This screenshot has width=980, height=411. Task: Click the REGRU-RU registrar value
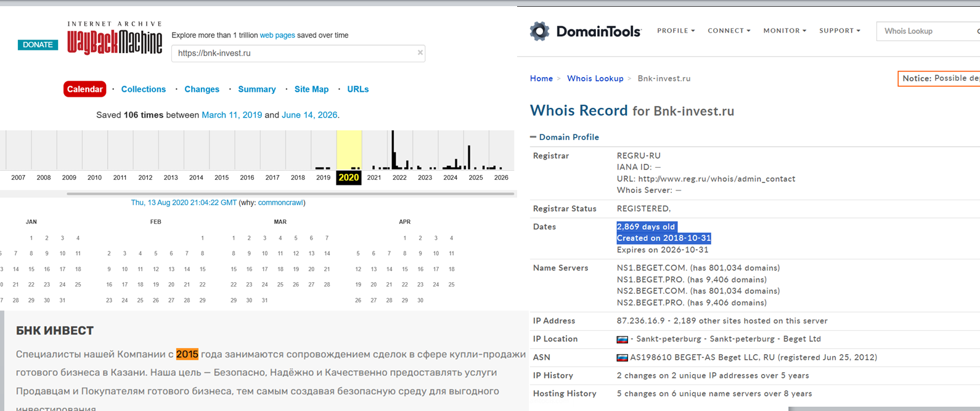coord(639,156)
